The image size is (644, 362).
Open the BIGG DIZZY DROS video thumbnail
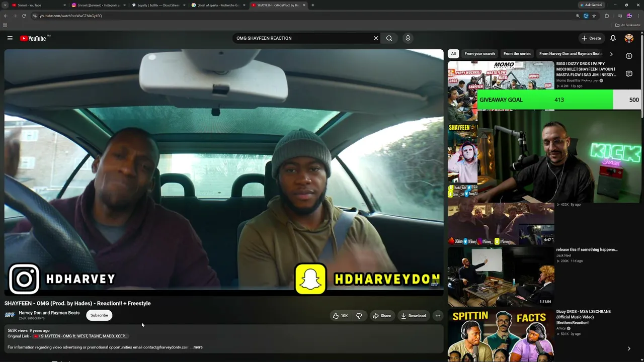tap(501, 75)
